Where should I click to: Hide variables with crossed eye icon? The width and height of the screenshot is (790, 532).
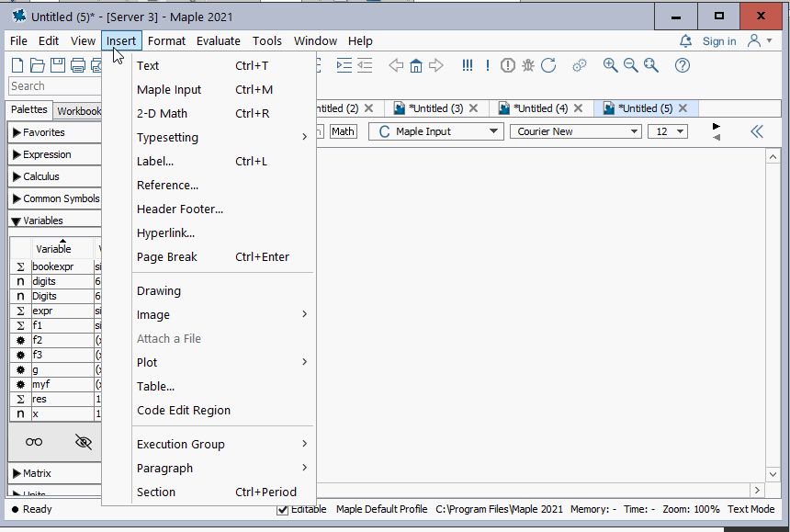[x=83, y=442]
